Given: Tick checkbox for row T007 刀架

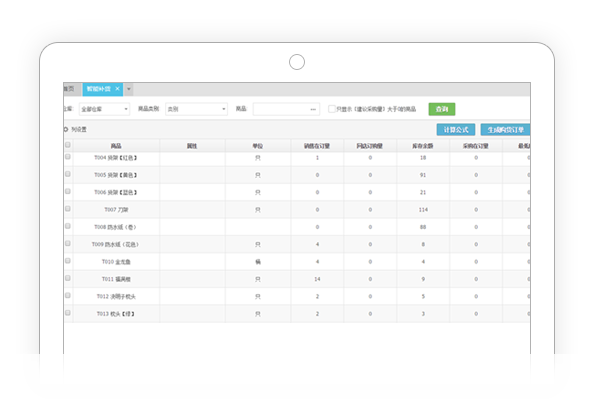Looking at the screenshot, I should pyautogui.click(x=68, y=209).
